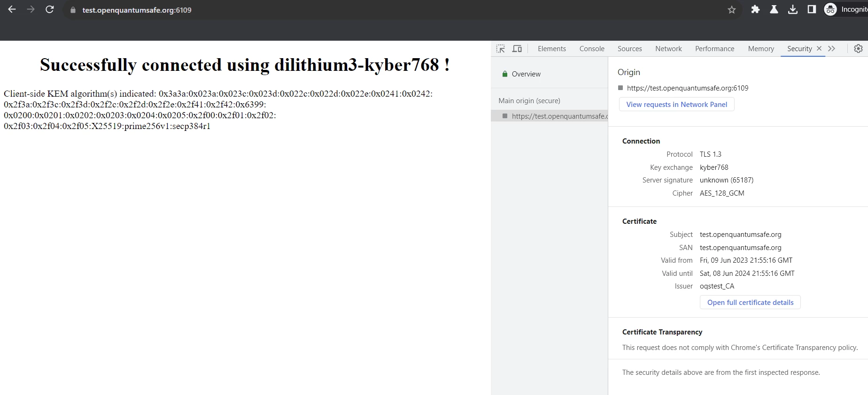
Task: Click the Certificate section heading
Action: click(639, 221)
